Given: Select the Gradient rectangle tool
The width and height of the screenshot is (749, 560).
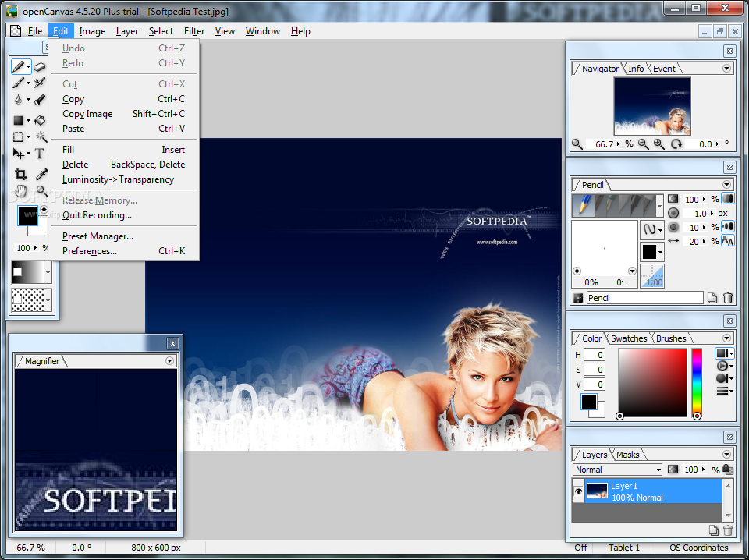Looking at the screenshot, I should pyautogui.click(x=19, y=120).
